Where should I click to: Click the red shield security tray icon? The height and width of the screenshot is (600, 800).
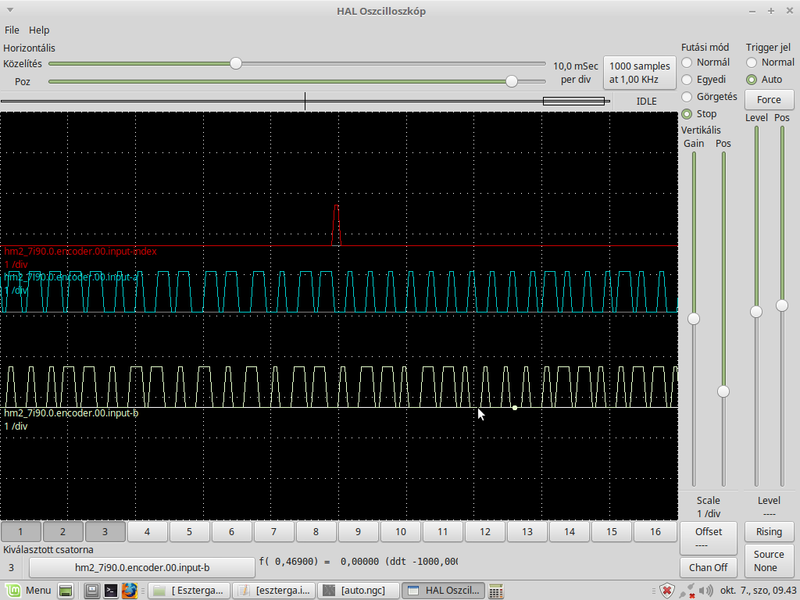(666, 591)
